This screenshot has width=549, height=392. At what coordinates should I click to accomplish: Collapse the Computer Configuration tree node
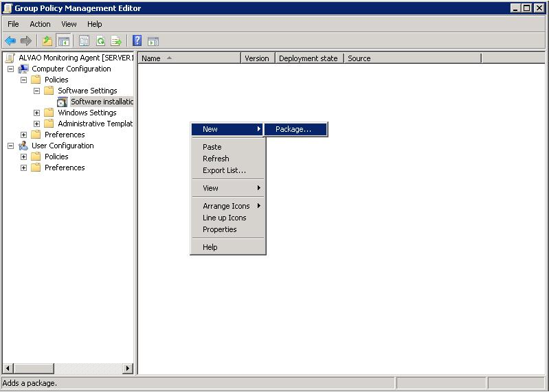(x=10, y=69)
